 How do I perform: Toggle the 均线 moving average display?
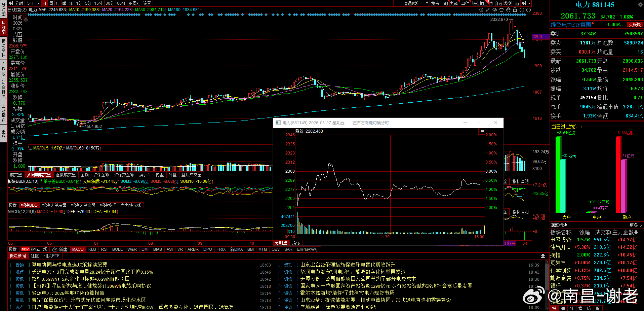[509, 3]
